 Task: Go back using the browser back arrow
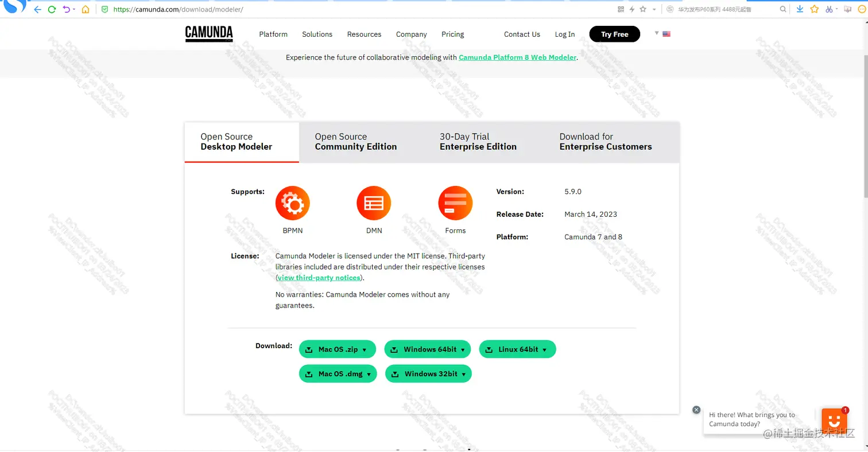[x=37, y=9]
